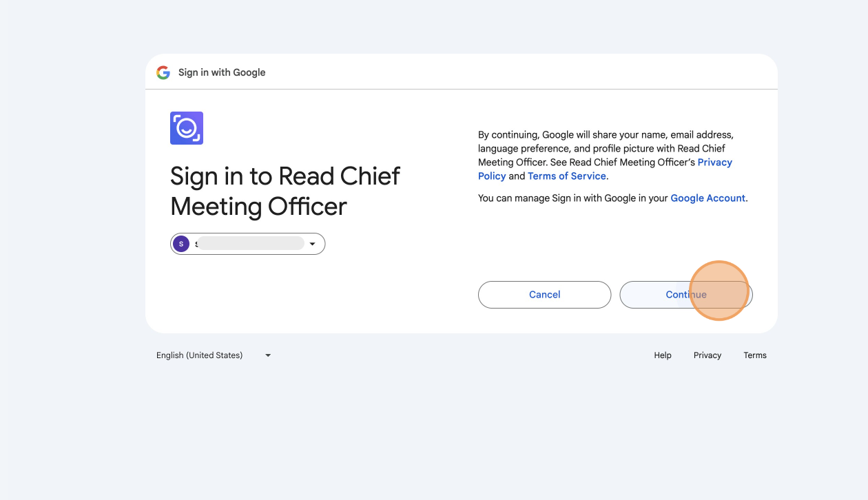The image size is (868, 500).
Task: Click the Sign in with Google header text
Action: [x=222, y=72]
